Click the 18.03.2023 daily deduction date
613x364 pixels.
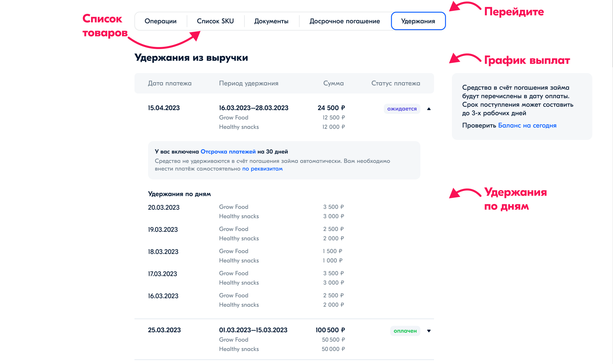(163, 252)
